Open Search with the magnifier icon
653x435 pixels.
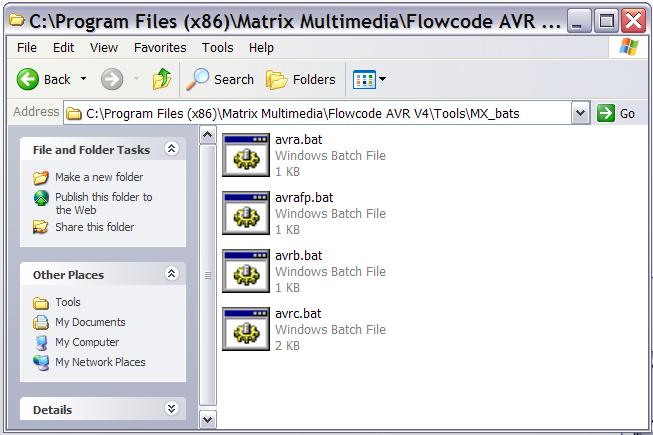[197, 79]
